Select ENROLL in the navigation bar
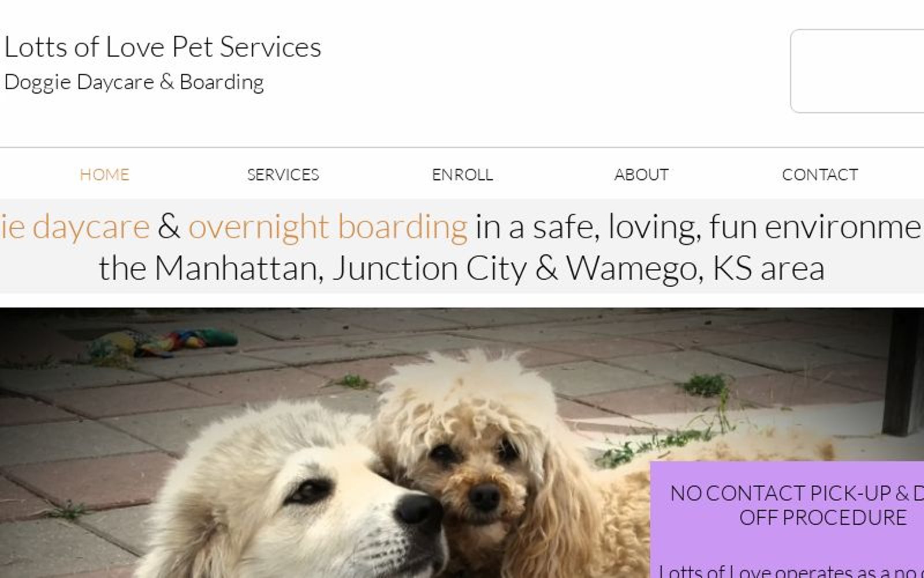Image resolution: width=924 pixels, height=578 pixels. 463,175
